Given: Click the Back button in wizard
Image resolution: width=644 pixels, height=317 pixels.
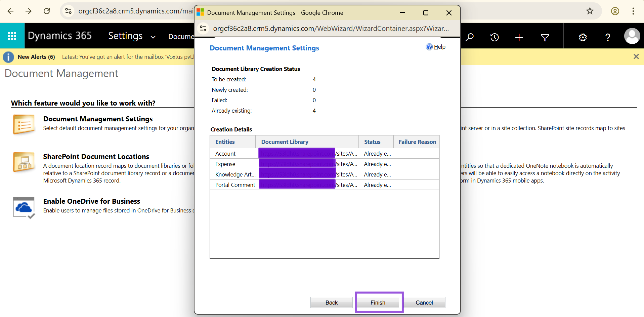Looking at the screenshot, I should click(x=331, y=303).
